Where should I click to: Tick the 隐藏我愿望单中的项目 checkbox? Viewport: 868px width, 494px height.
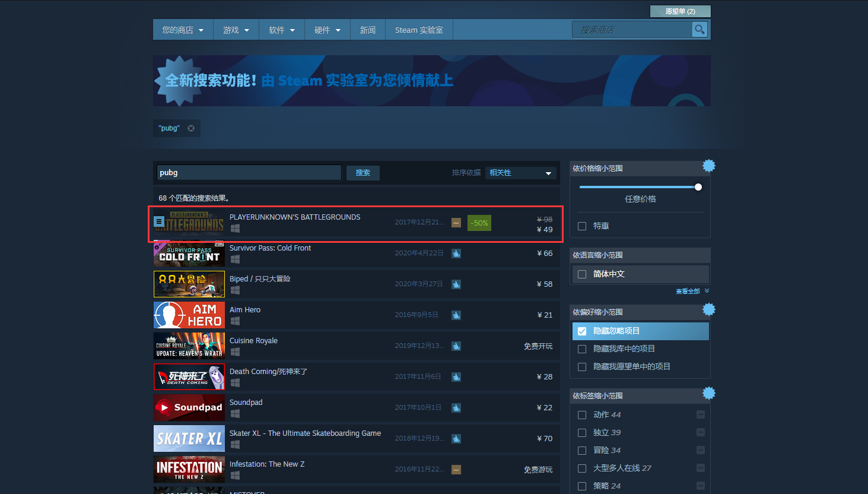[582, 367]
